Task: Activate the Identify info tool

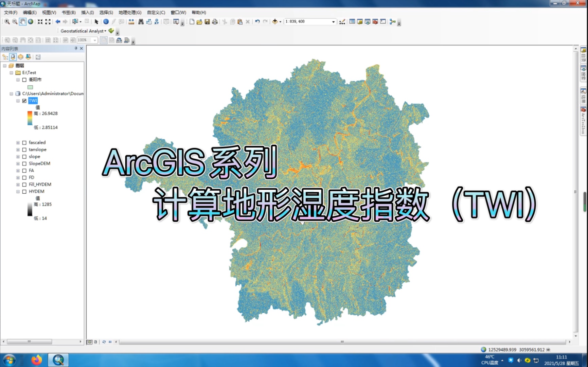Action: pos(106,21)
